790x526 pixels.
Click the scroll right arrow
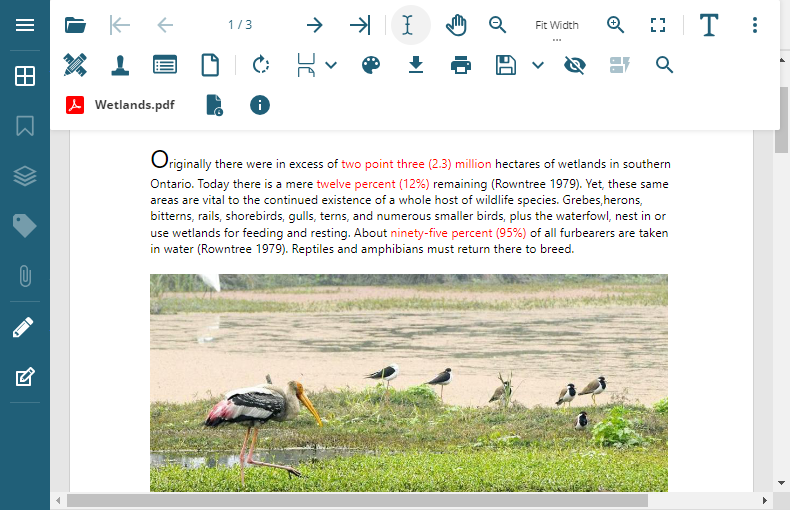tap(764, 500)
